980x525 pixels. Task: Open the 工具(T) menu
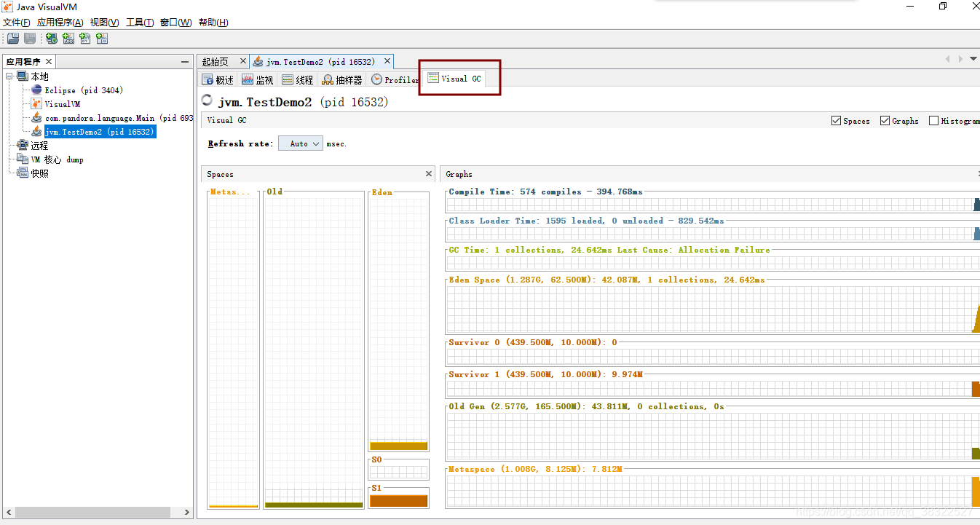(x=140, y=23)
